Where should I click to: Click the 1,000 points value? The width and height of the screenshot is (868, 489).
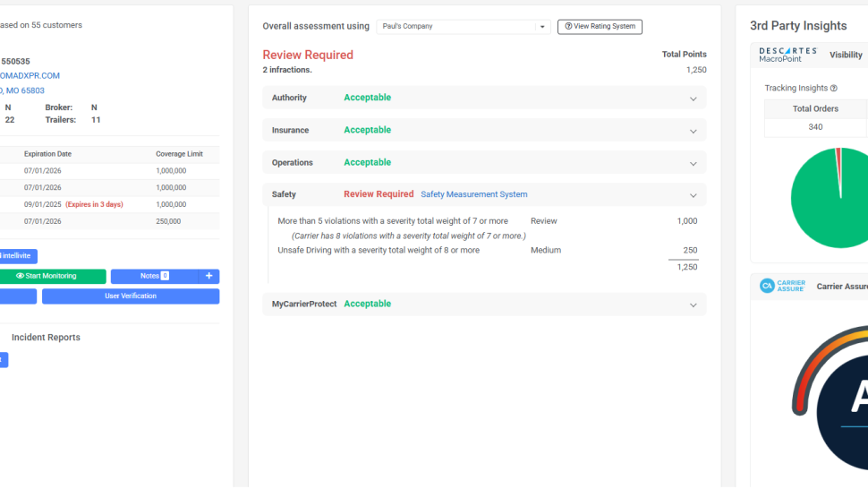[687, 221]
